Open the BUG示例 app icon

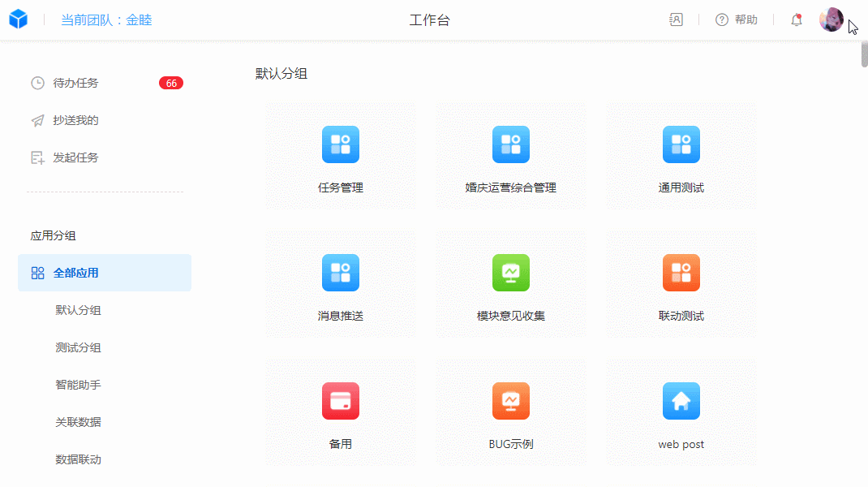click(x=510, y=401)
